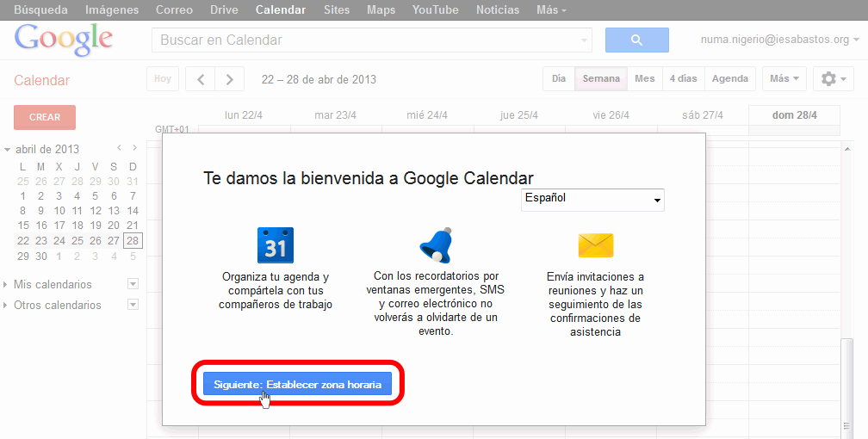
Task: Open Correo in the top bar
Action: click(x=174, y=10)
